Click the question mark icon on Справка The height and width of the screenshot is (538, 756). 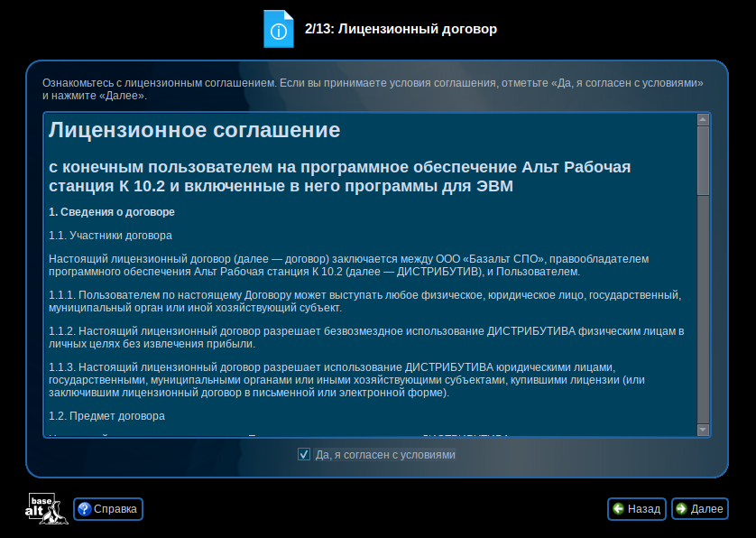(x=84, y=509)
